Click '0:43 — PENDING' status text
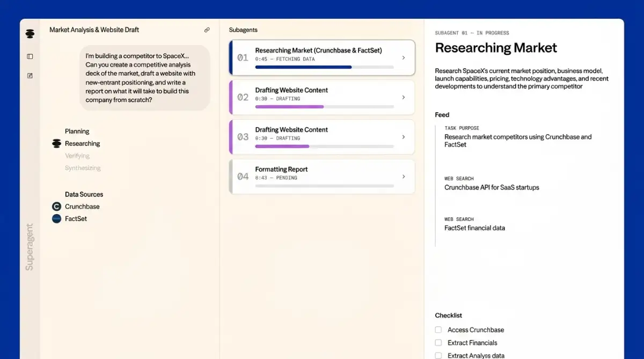Viewport: 644px width, 359px height. pyautogui.click(x=276, y=178)
